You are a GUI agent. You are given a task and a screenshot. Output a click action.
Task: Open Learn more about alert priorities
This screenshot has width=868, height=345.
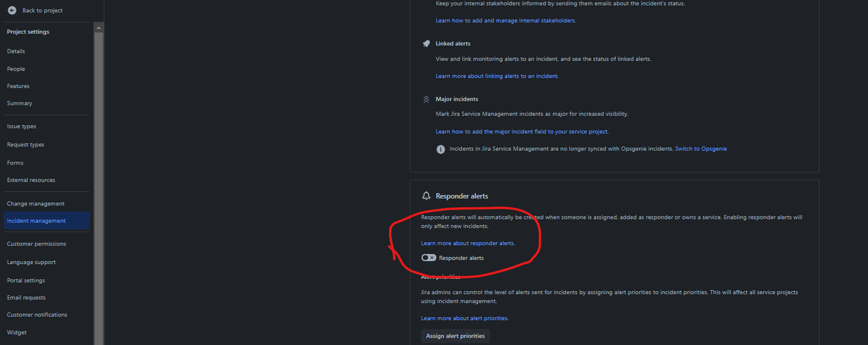coord(464,318)
